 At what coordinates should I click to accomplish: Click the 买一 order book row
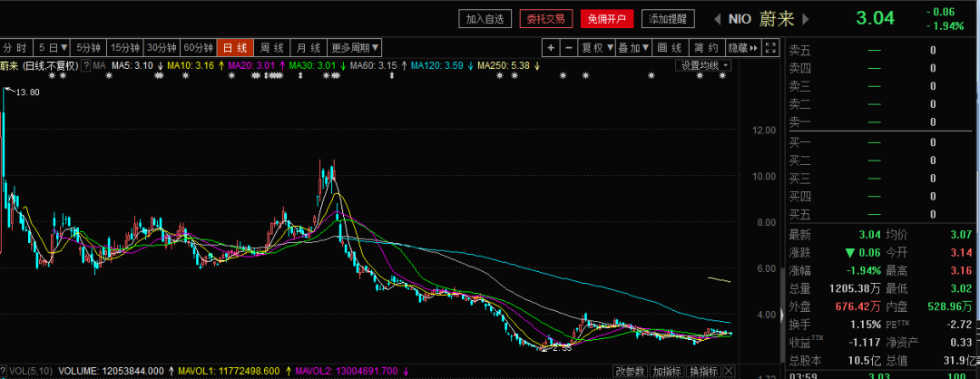(x=879, y=142)
